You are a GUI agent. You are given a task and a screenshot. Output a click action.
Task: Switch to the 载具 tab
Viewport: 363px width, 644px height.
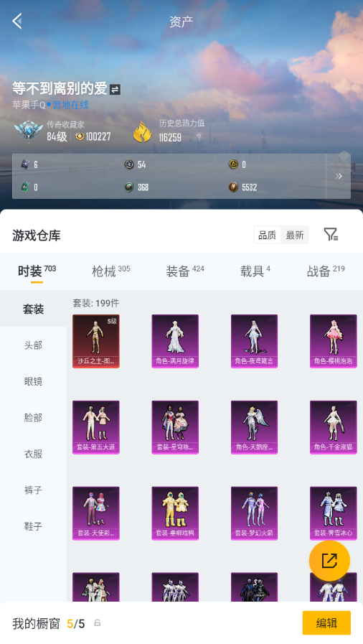click(255, 271)
